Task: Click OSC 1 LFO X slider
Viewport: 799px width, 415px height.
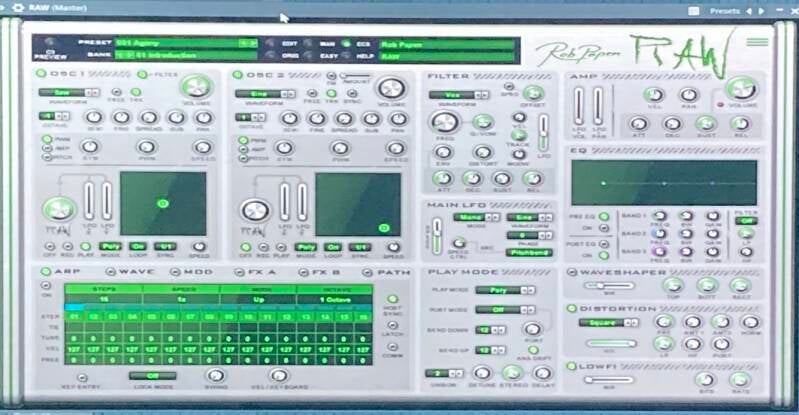Action: 89,201
